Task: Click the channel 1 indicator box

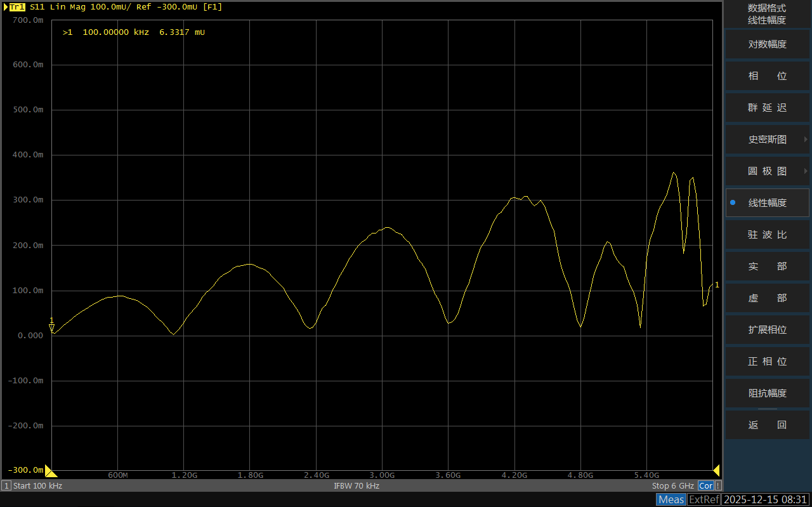Action: click(x=6, y=485)
